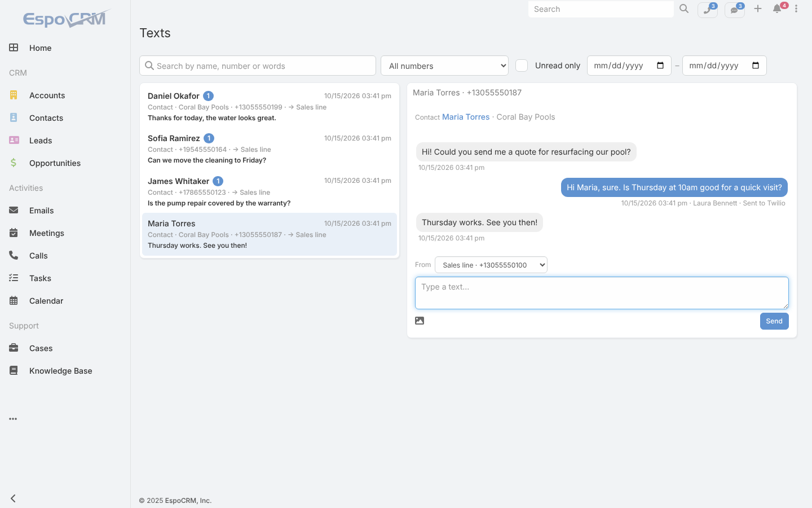
Task: Click the Emails envelope icon
Action: pyautogui.click(x=14, y=210)
